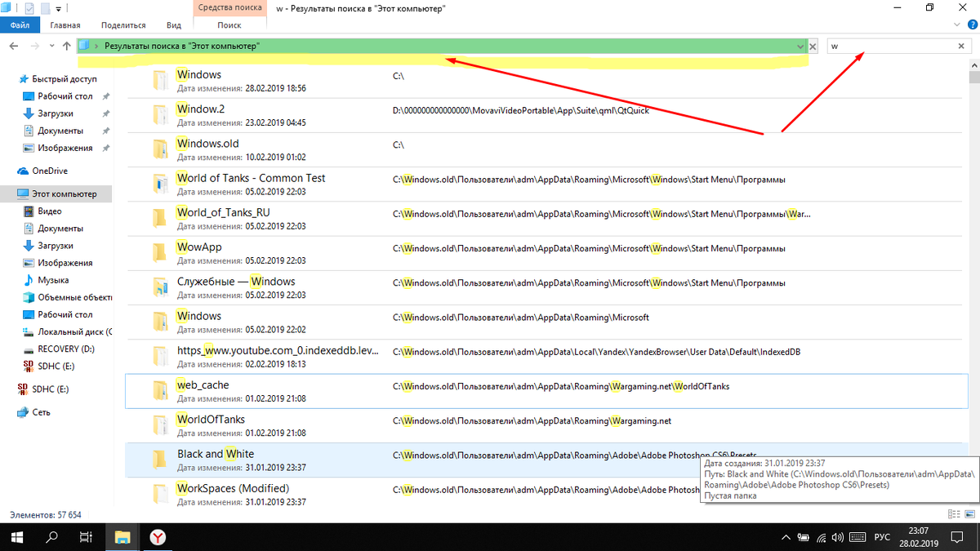Go up one level with the up arrow
This screenshot has width=980, height=551.
(x=66, y=47)
